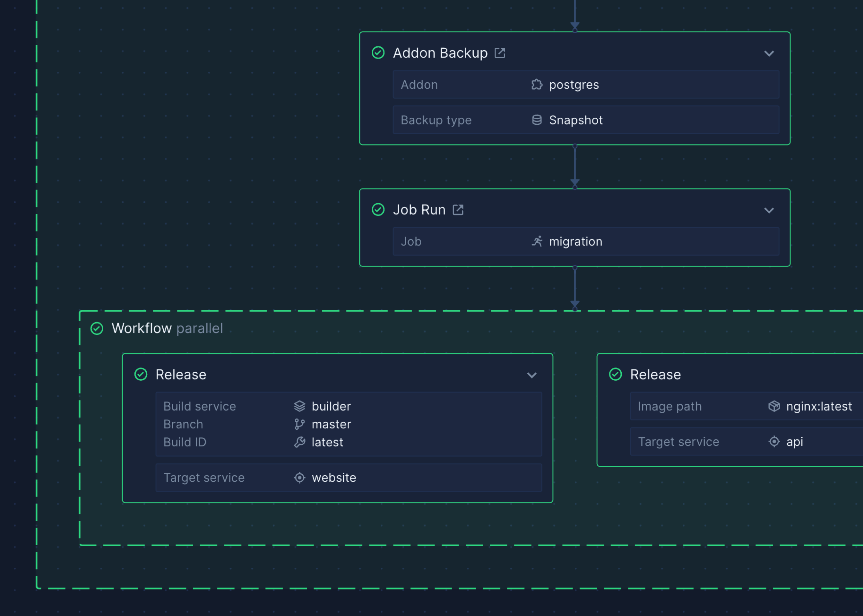Viewport: 863px width, 616px height.
Task: Click the git branch icon beside master
Action: (300, 424)
